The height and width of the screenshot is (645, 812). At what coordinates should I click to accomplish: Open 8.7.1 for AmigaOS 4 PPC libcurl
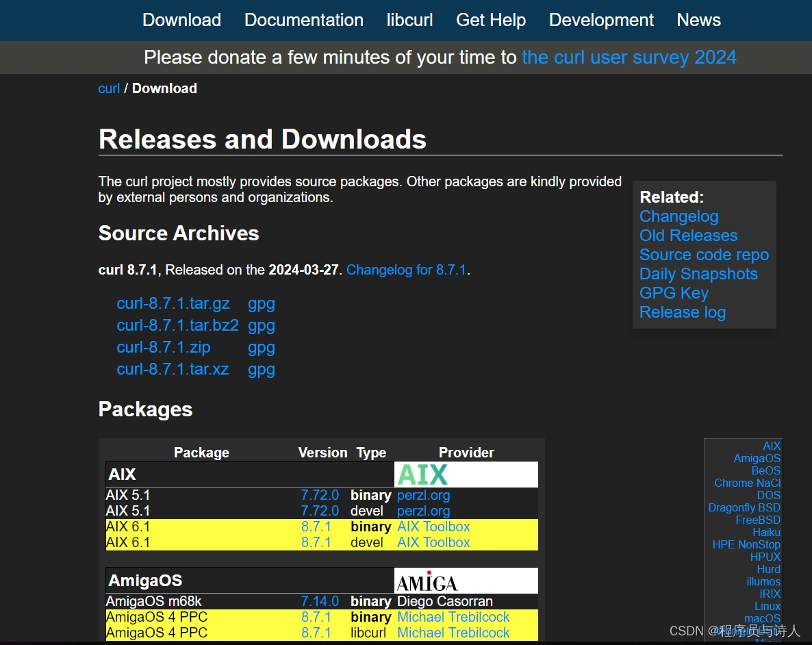pyautogui.click(x=316, y=633)
